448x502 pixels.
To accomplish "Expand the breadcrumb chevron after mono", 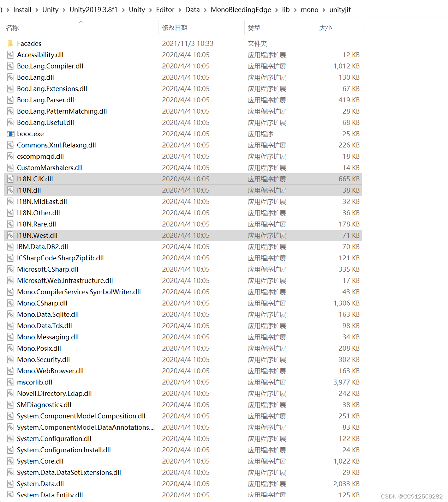I will point(323,10).
